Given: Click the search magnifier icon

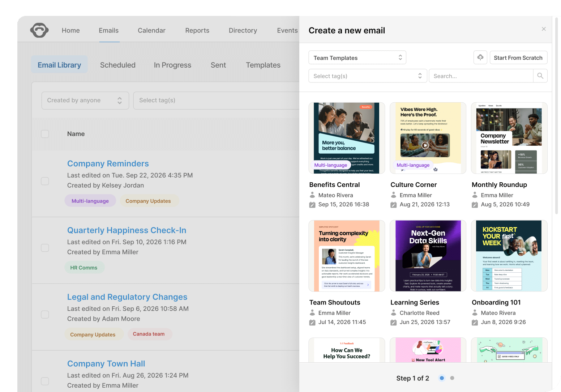Looking at the screenshot, I should [540, 76].
